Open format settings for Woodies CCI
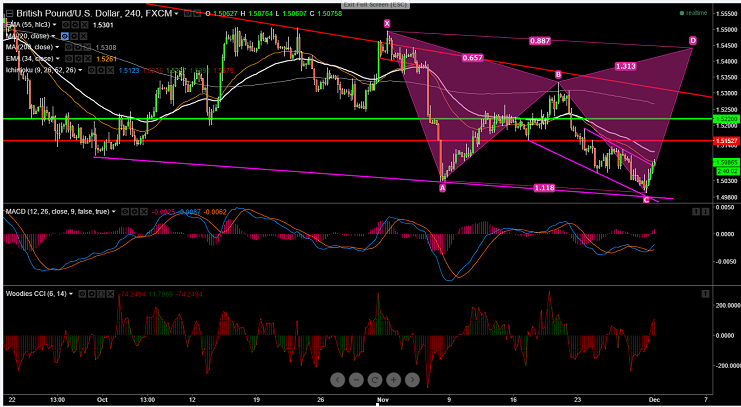Viewport: 741px width, 407px height. (x=92, y=294)
